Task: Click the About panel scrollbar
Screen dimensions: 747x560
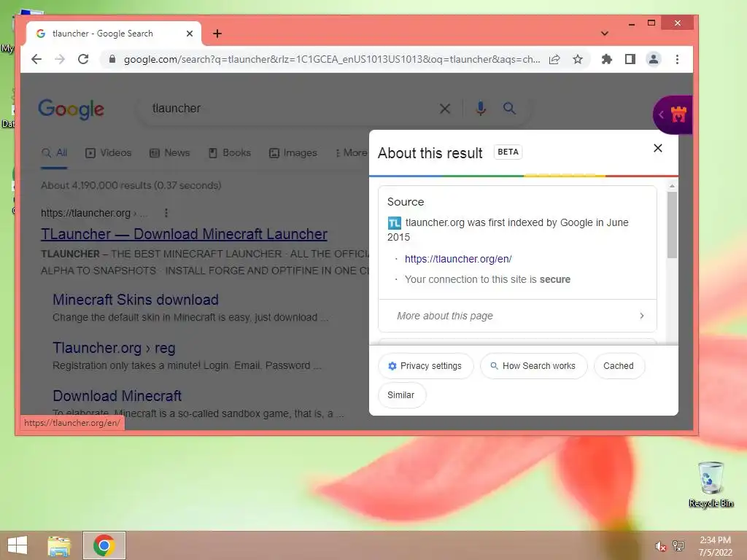Action: tap(672, 225)
